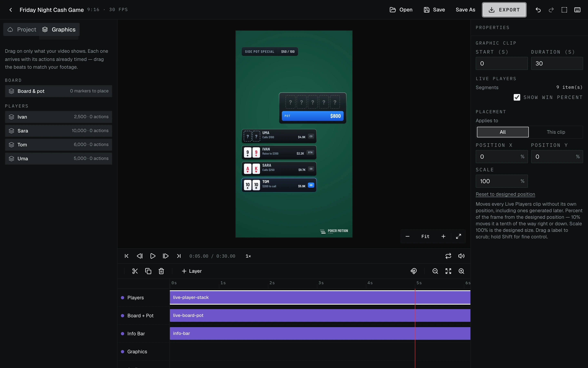
Task: Toggle the safe-area dashed frame icon
Action: point(564,10)
